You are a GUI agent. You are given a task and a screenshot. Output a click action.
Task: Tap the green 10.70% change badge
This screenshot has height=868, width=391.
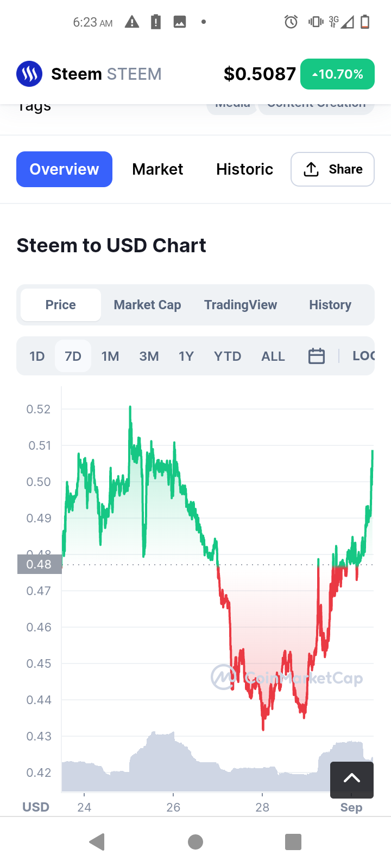337,74
